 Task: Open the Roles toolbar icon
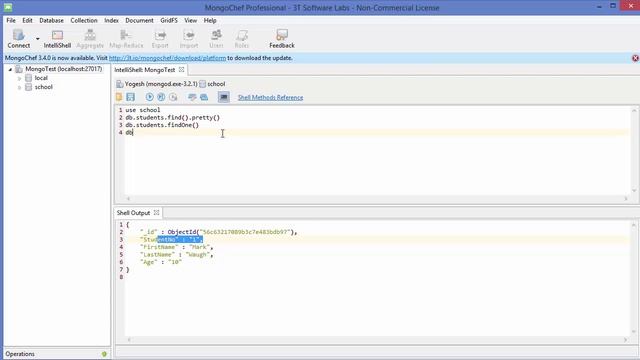(x=242, y=39)
